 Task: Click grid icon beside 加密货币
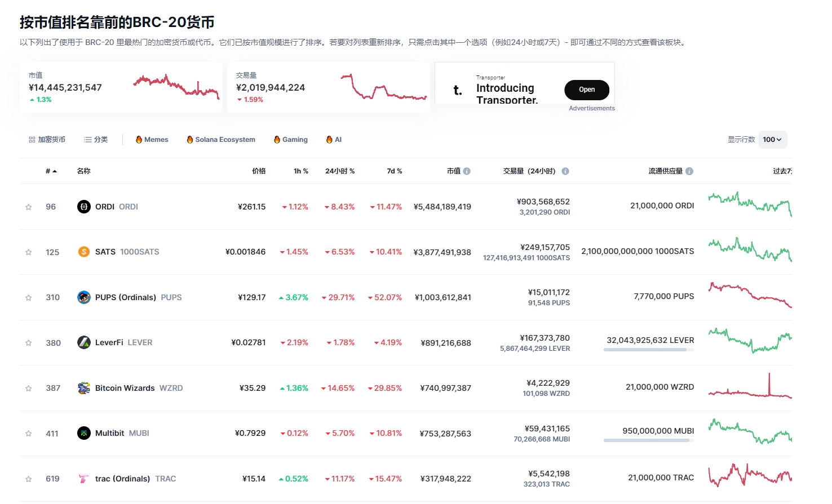[32, 140]
